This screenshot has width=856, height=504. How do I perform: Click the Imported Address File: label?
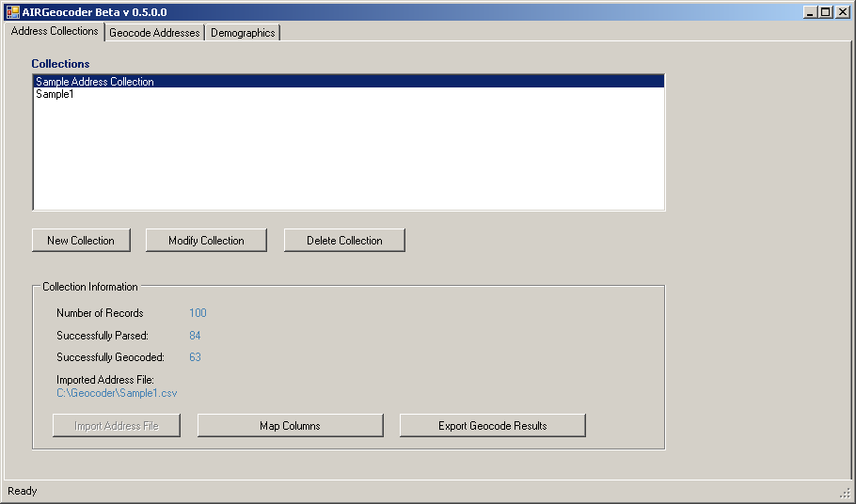[104, 379]
